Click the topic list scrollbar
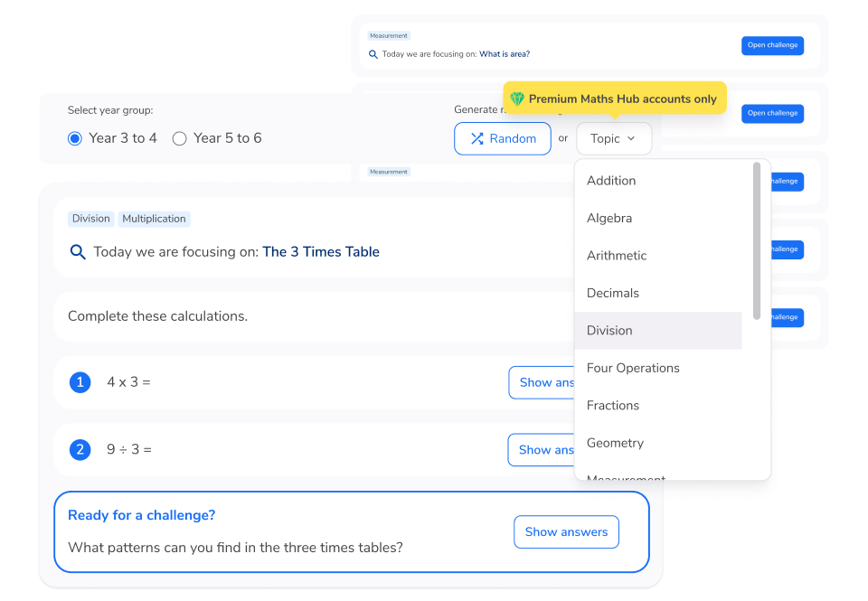The image size is (868, 601). coord(757,240)
